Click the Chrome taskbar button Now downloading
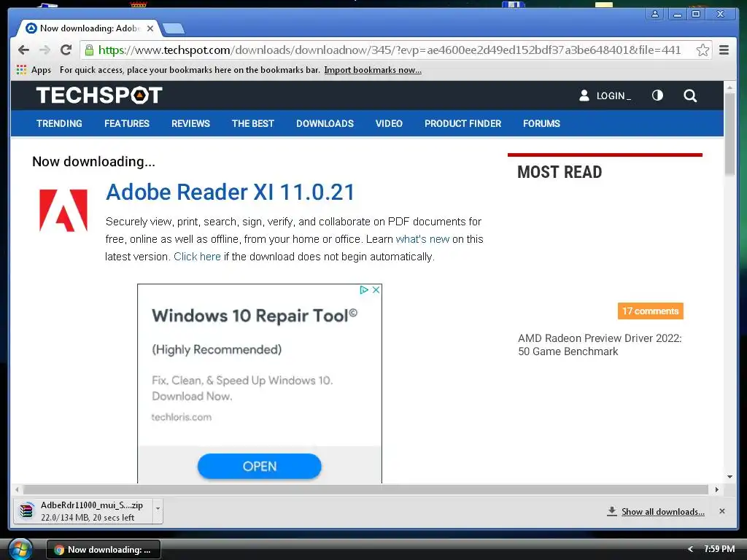The width and height of the screenshot is (747, 560). pyautogui.click(x=104, y=550)
